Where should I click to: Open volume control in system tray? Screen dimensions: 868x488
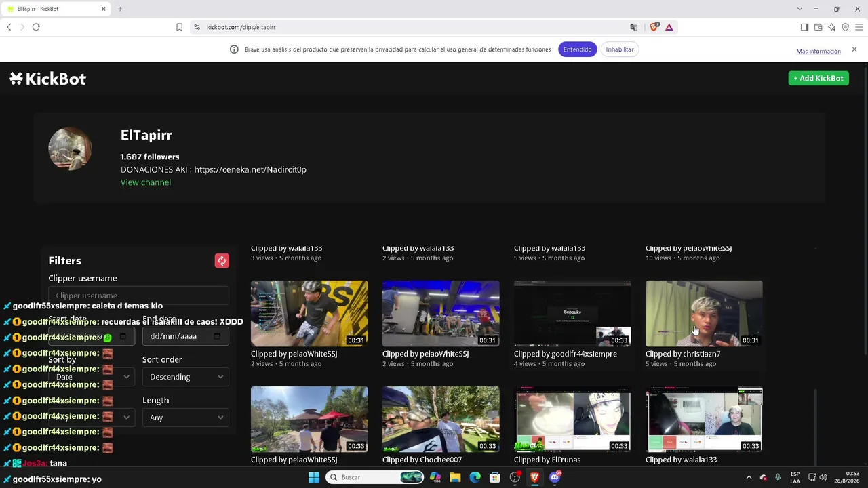pos(823,477)
